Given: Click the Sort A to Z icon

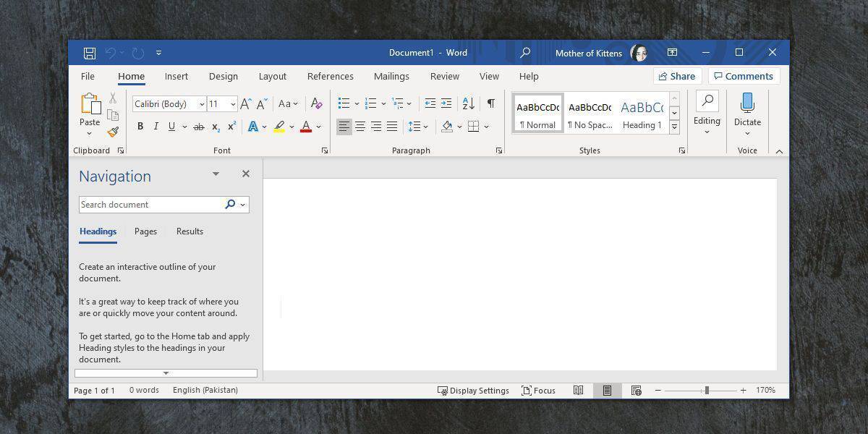Looking at the screenshot, I should (x=468, y=103).
